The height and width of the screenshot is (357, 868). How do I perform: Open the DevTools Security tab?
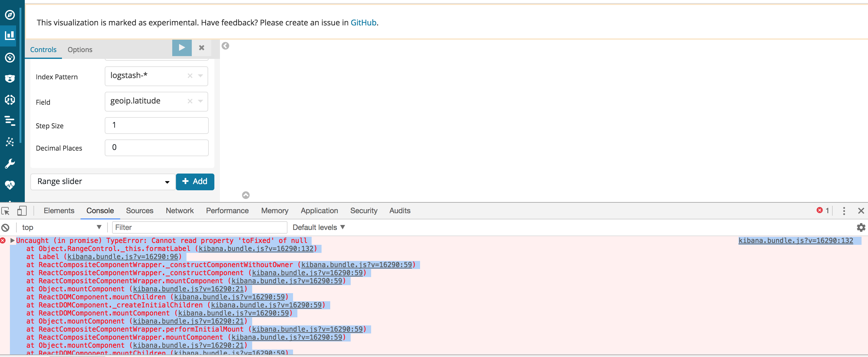(x=364, y=211)
